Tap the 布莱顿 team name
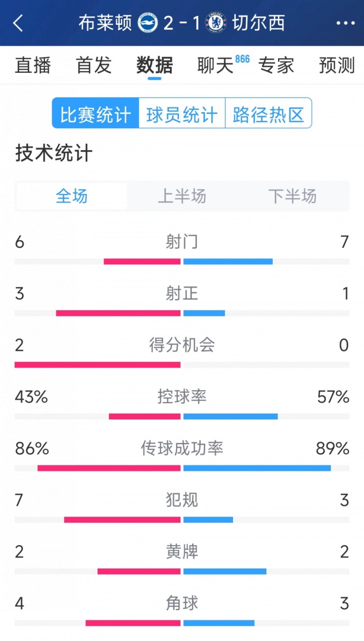 point(105,23)
